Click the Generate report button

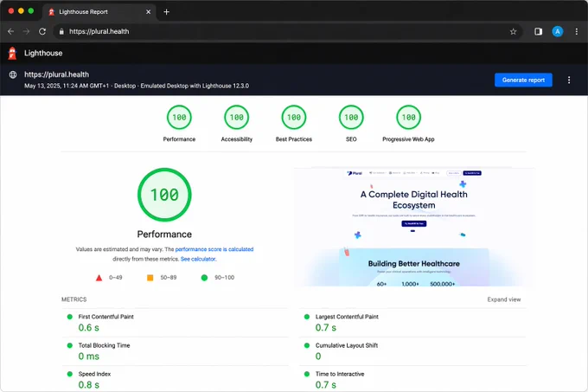point(523,80)
